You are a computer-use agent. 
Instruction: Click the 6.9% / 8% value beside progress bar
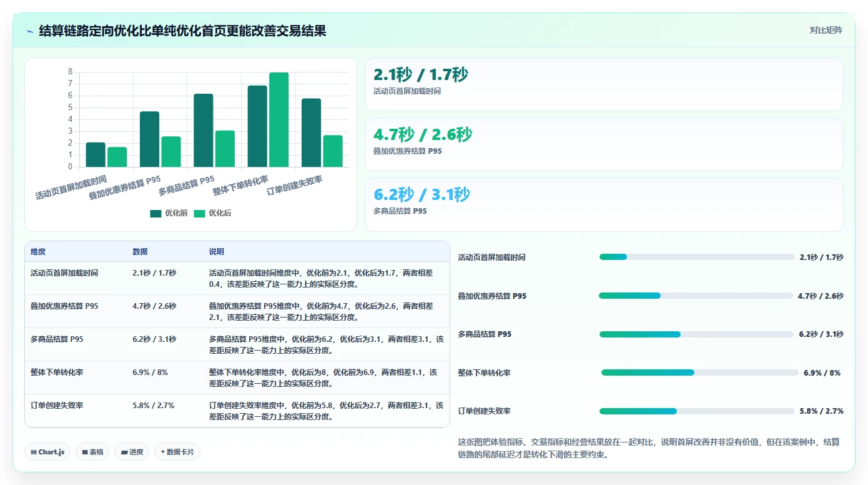[x=822, y=372]
